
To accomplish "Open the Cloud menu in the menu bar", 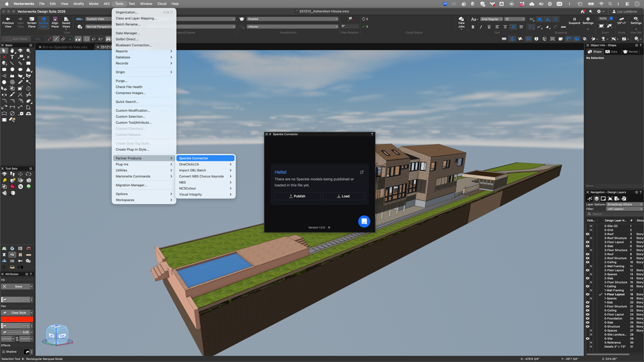I will click(x=162, y=4).
